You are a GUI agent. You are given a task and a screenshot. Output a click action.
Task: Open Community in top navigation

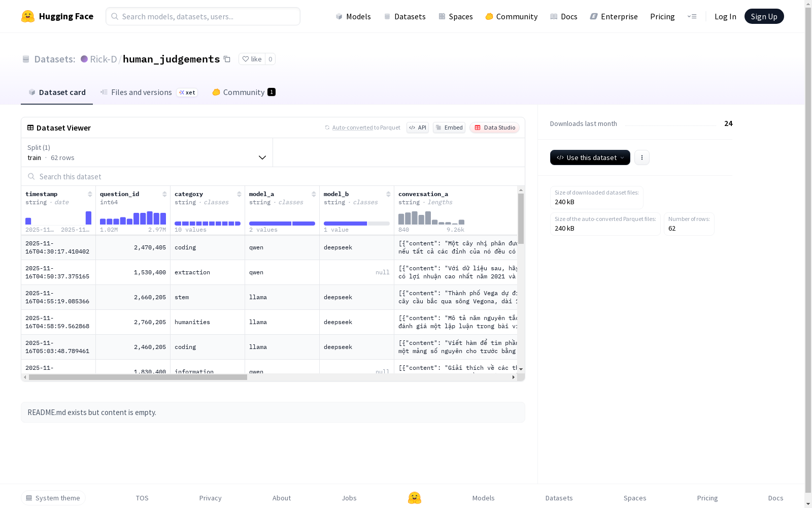511,16
